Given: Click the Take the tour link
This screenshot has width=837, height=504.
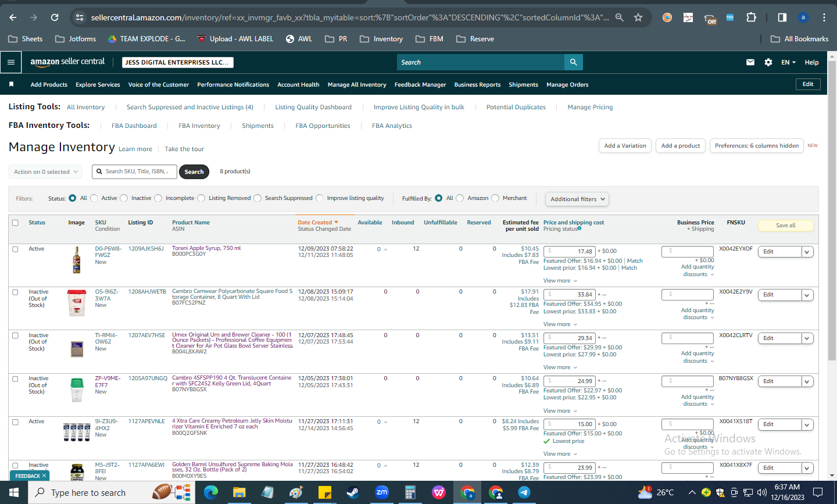Looking at the screenshot, I should [184, 149].
